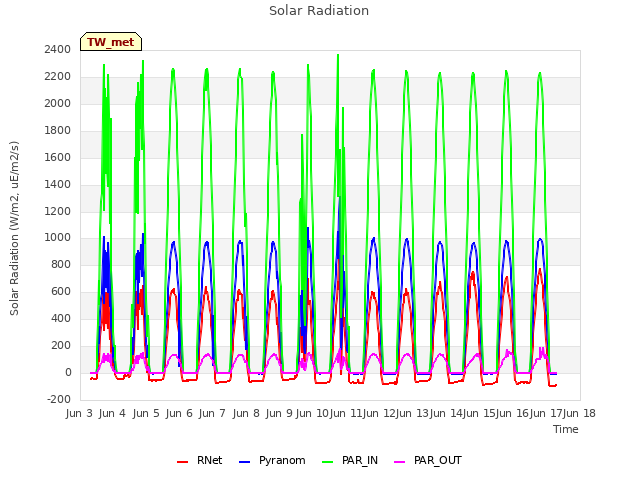
Task: Click the 1600 y-axis tick label
Action: click(x=58, y=157)
